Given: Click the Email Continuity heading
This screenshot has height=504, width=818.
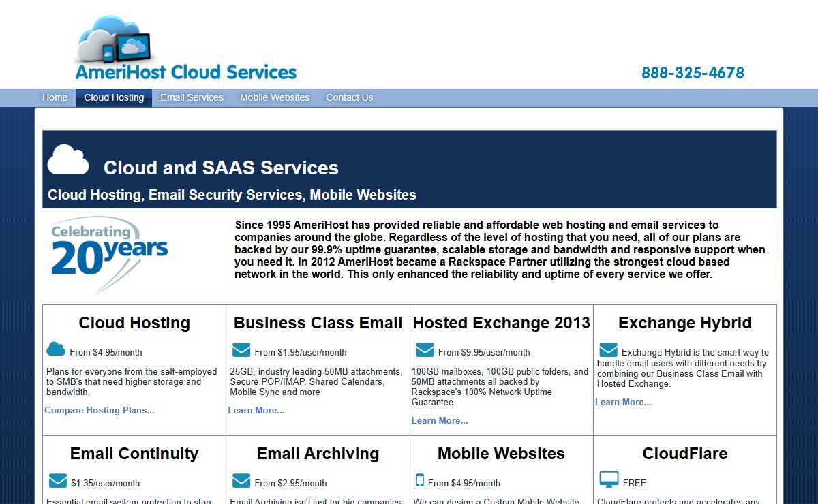Looking at the screenshot, I should click(x=134, y=454).
